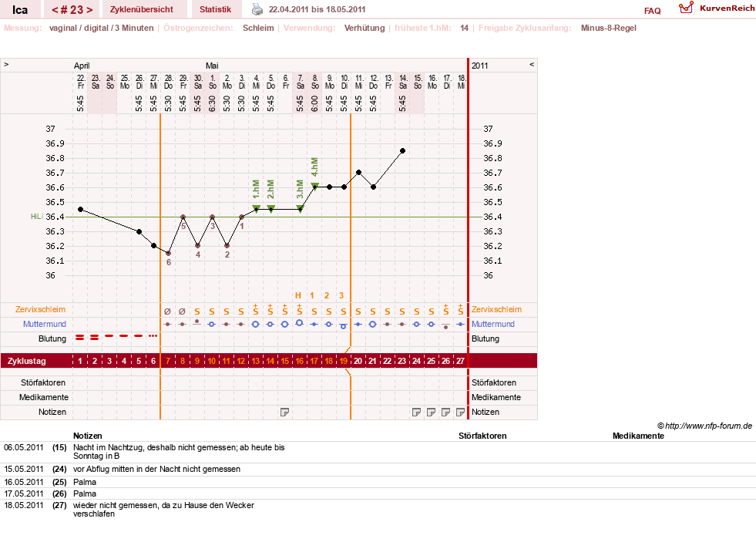Click the Verhütung setting value
This screenshot has height=549, width=756.
click(365, 28)
